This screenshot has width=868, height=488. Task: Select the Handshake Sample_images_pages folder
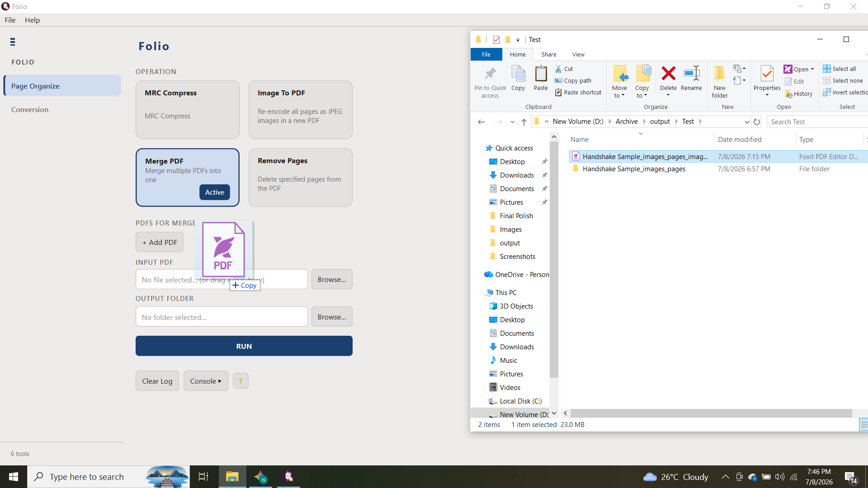coord(718,169)
